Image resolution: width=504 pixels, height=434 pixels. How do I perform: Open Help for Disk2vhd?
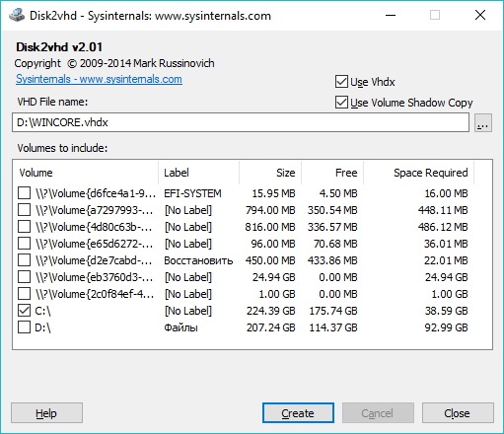[46, 413]
